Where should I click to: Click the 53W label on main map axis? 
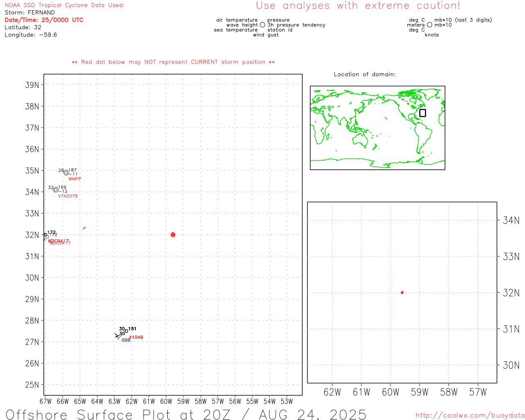[x=287, y=402]
